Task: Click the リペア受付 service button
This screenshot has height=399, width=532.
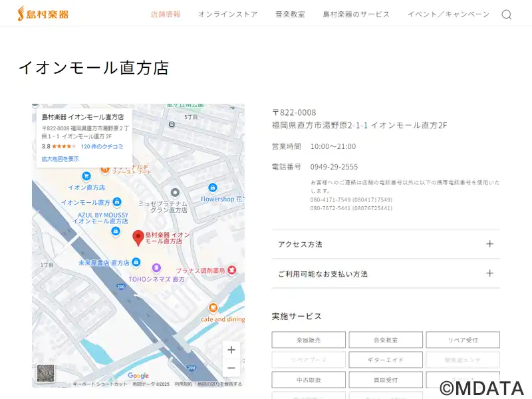Action: click(463, 340)
